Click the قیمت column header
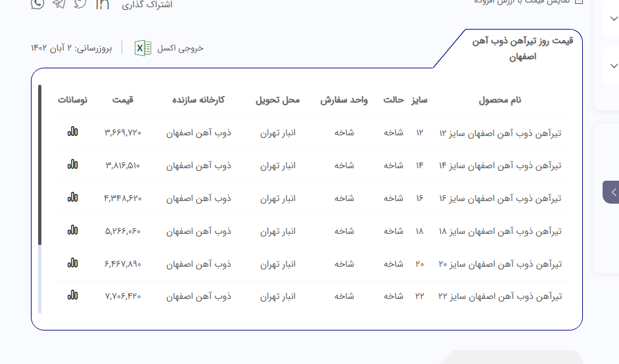This screenshot has width=619, height=364. (122, 100)
